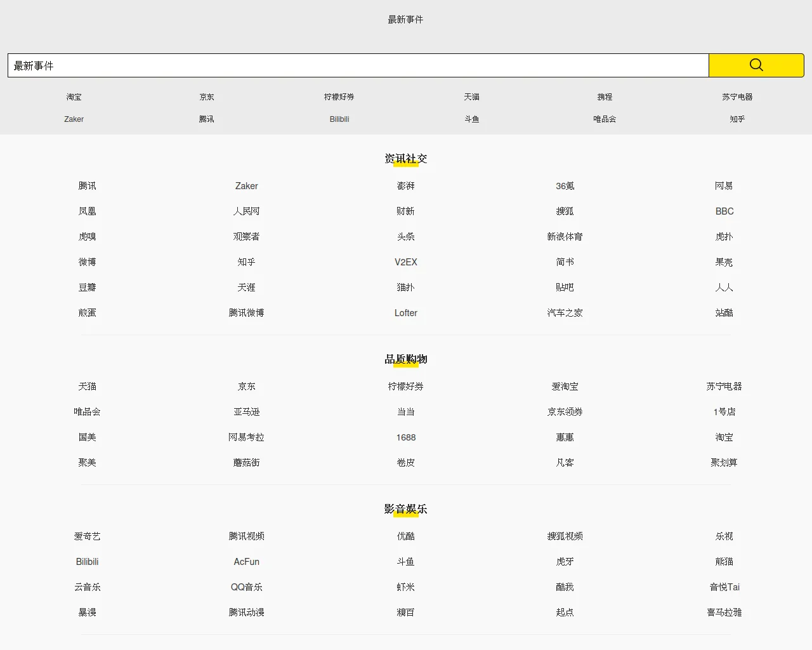The image size is (812, 650).
Task: Visit the 煎蛋 link
Action: (x=88, y=313)
